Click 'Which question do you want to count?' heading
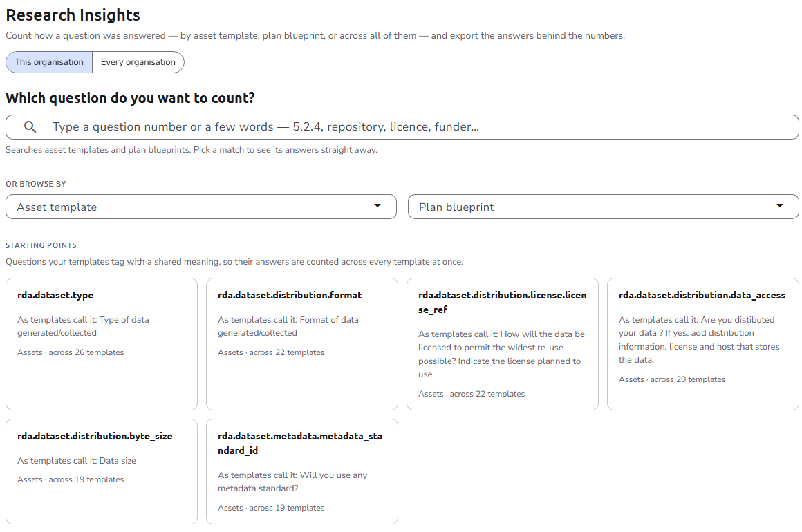This screenshot has height=532, width=802. [130, 97]
